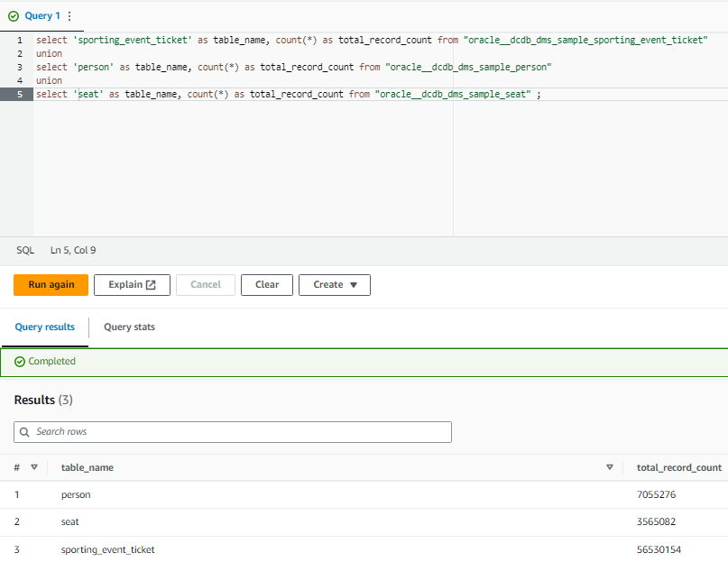Place cursor on the 'union' keyword on line 2

49,54
